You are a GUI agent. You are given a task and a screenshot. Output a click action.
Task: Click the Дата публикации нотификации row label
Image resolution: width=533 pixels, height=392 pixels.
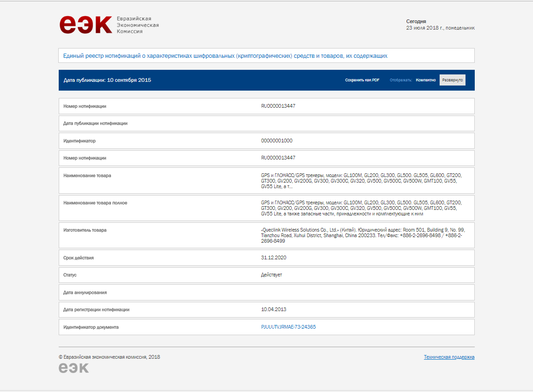coord(95,123)
